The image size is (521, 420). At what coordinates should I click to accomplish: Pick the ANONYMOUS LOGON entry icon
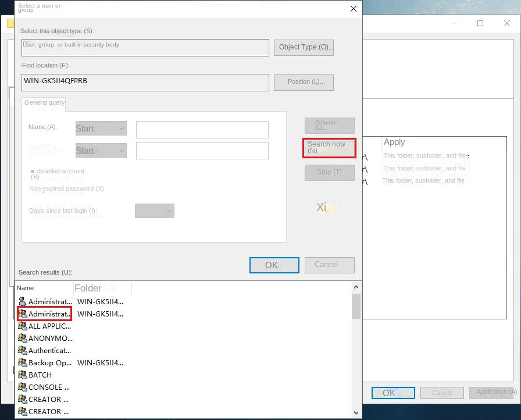click(x=22, y=338)
